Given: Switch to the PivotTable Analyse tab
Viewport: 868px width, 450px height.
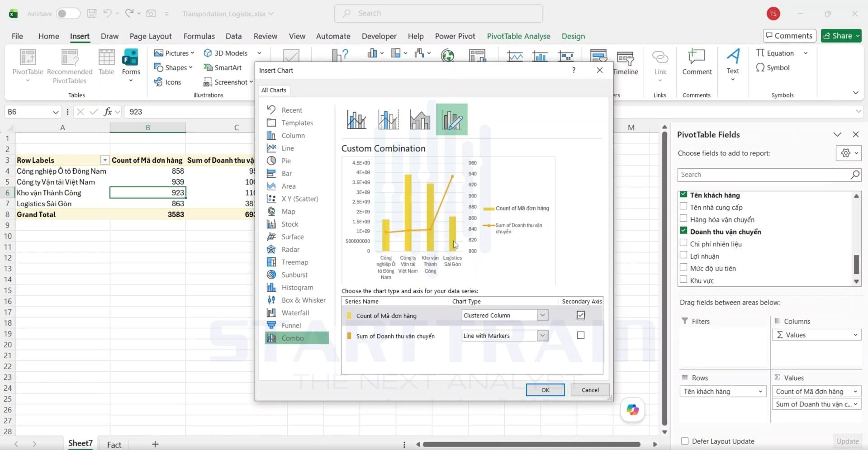Looking at the screenshot, I should coord(518,36).
